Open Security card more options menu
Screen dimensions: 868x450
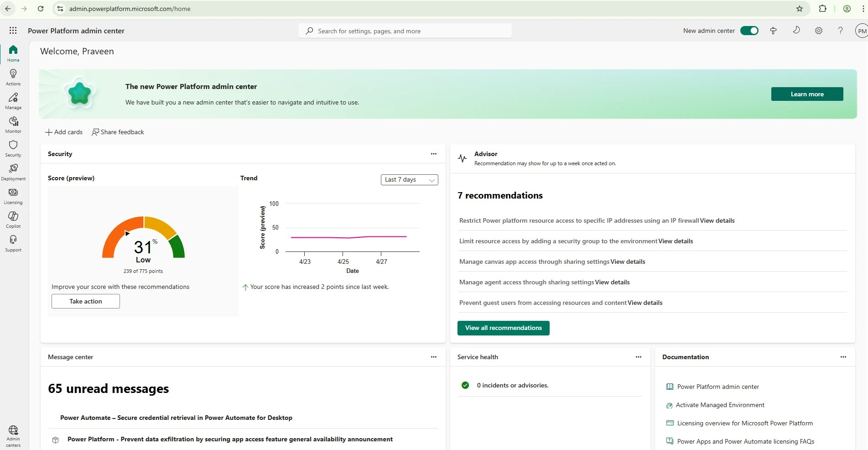pos(433,154)
